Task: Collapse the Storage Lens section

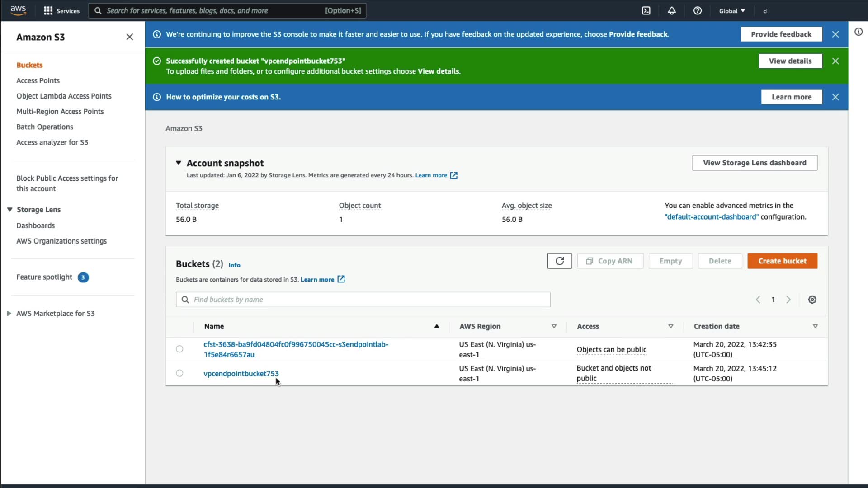Action: pos(9,210)
